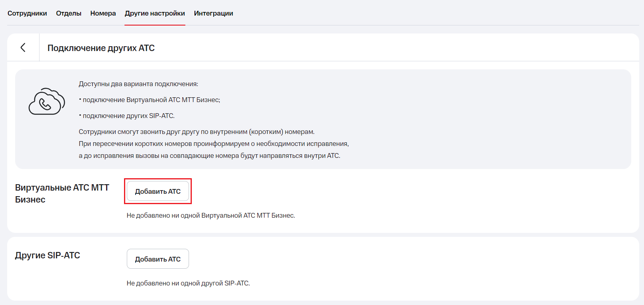This screenshot has width=644, height=305.
Task: Open the Интеграции tab
Action: [x=213, y=13]
